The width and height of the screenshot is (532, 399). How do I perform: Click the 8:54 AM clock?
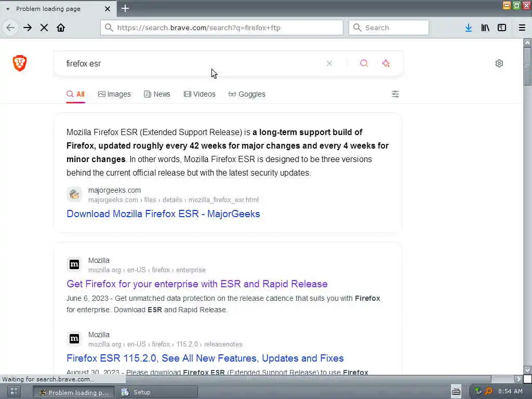pyautogui.click(x=510, y=392)
